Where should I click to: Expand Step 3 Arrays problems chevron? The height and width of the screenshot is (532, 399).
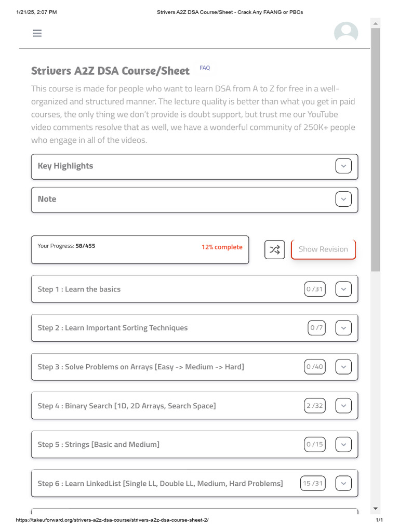343,367
